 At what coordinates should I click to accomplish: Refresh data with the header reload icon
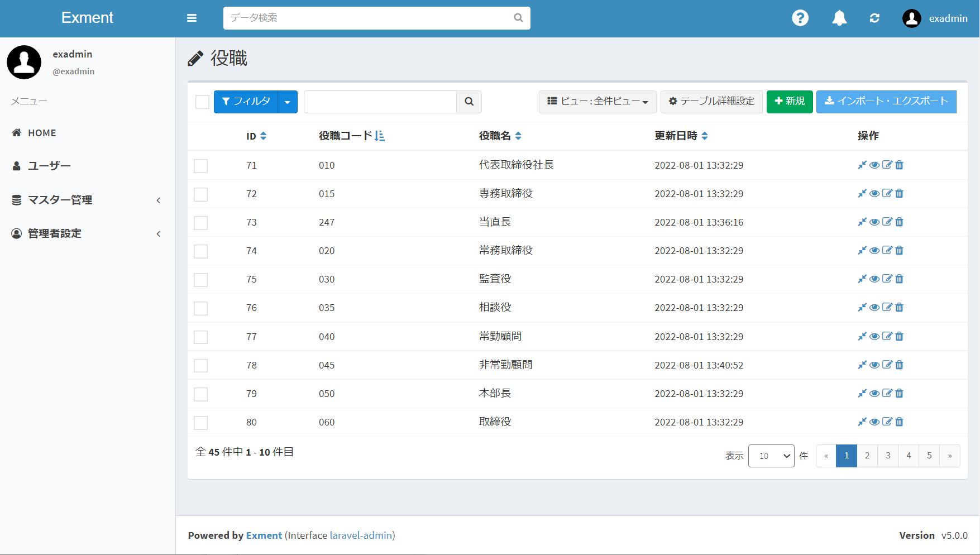(x=874, y=18)
